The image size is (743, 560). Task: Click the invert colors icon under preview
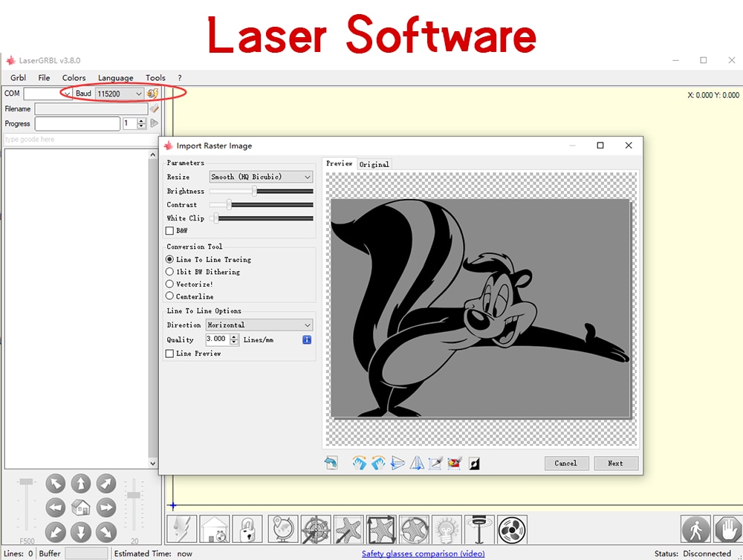(x=474, y=463)
